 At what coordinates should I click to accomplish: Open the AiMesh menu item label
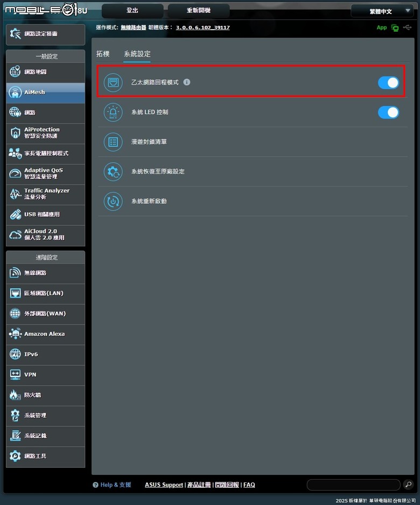[x=35, y=92]
